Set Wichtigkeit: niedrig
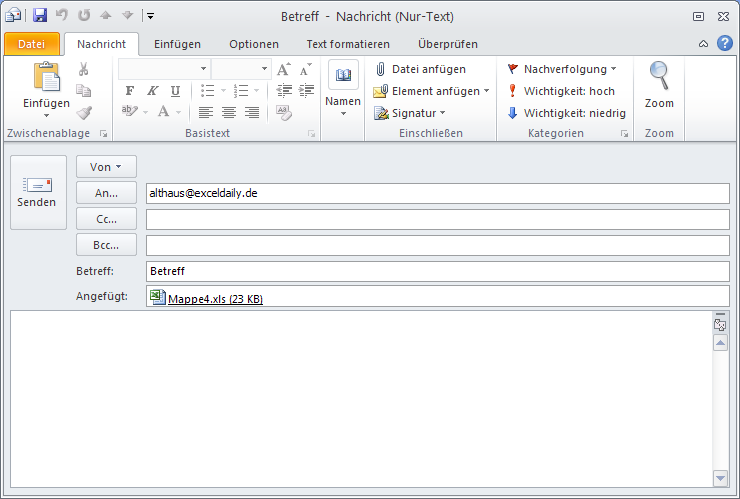 pos(566,113)
